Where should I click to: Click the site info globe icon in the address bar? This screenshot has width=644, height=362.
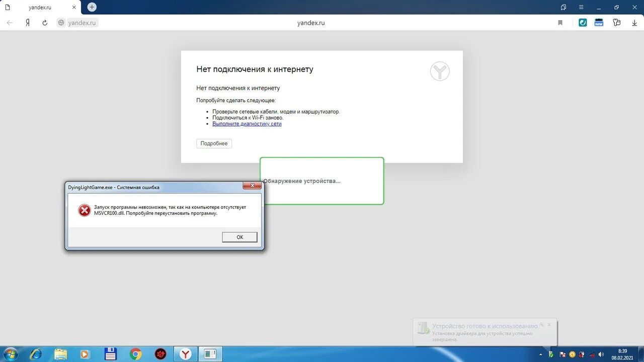point(61,23)
